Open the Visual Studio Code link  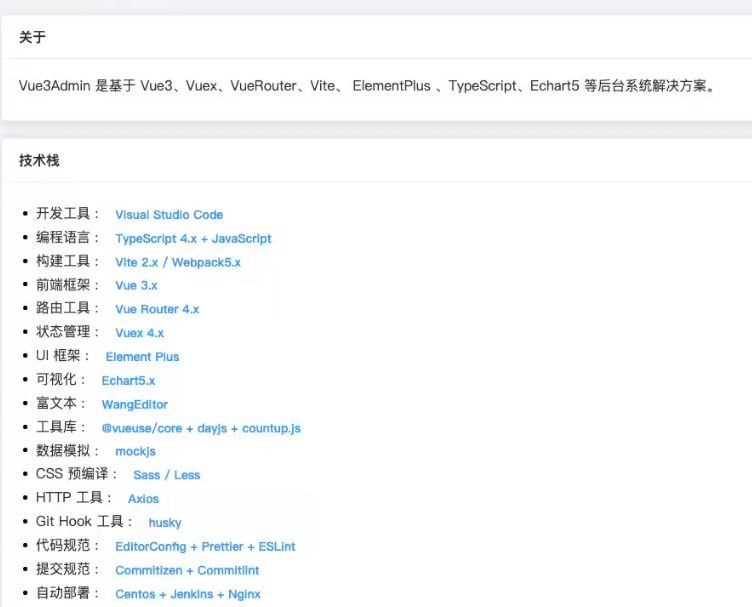click(169, 215)
